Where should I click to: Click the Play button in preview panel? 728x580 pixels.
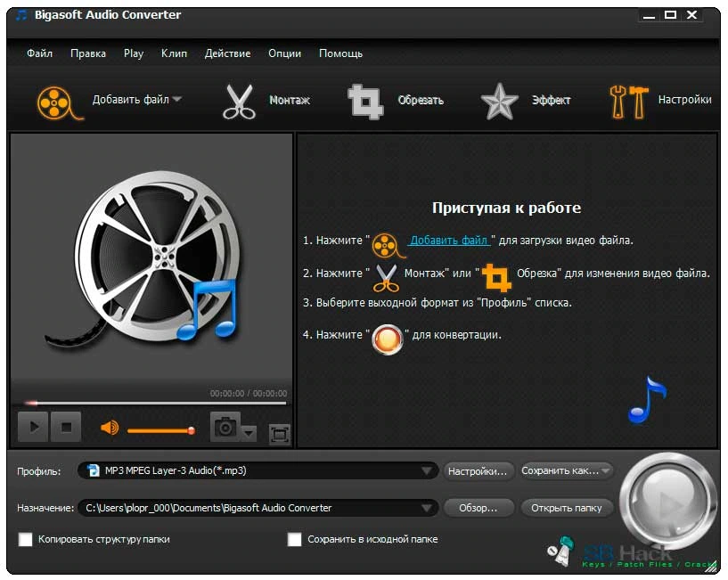click(33, 426)
